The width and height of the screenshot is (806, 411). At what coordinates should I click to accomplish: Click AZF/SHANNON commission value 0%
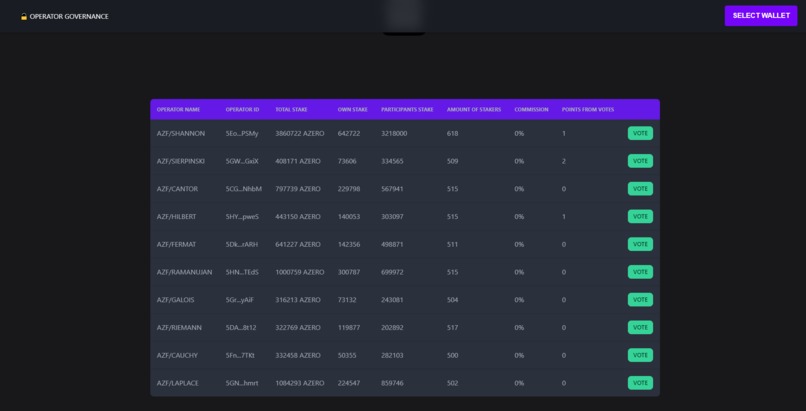519,133
